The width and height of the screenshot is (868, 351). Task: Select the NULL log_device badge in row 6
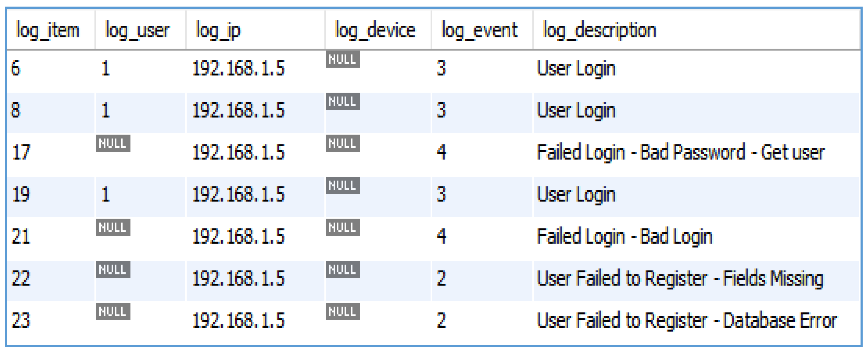(x=342, y=59)
